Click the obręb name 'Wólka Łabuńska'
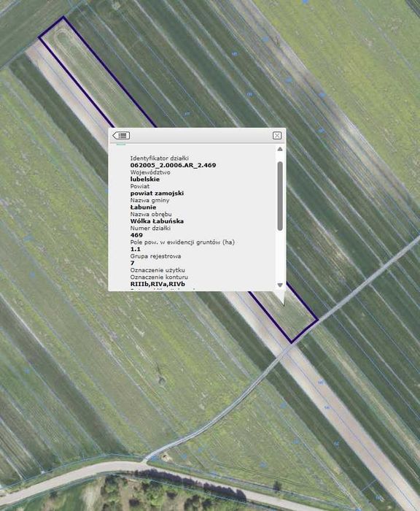This screenshot has height=511, width=420. click(157, 221)
